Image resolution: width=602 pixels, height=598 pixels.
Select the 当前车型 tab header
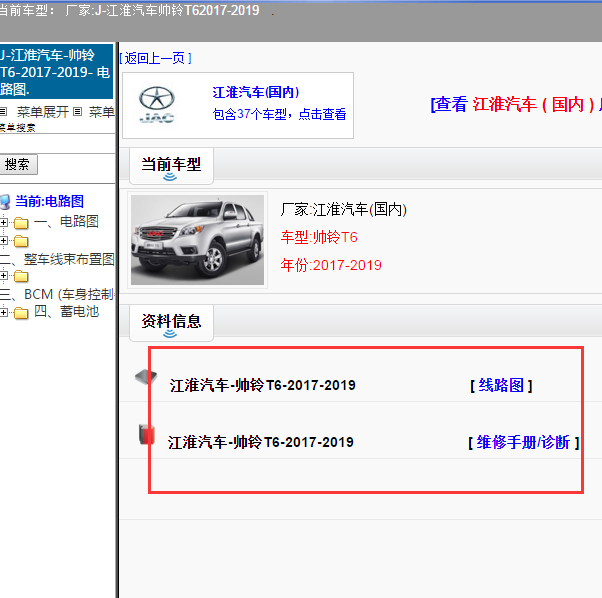tap(171, 166)
